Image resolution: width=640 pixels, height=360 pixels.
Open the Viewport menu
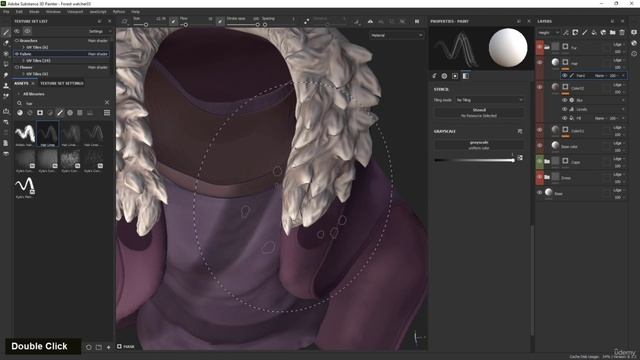tap(75, 12)
